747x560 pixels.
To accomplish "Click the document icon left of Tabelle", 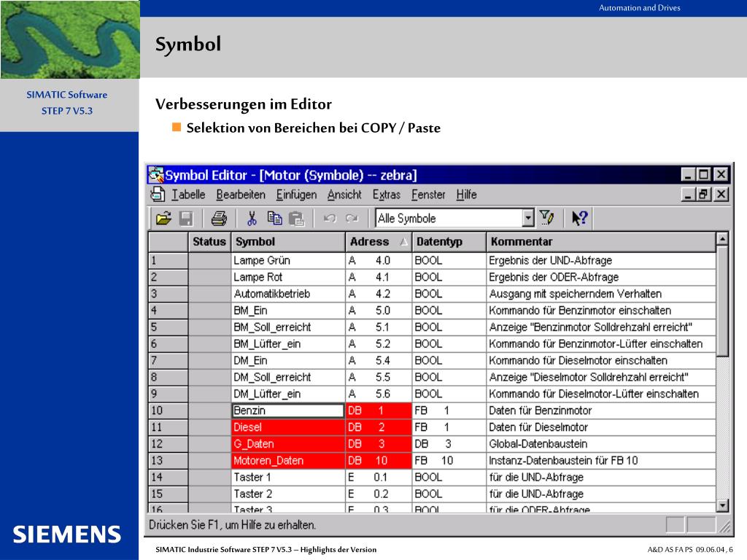I will [158, 194].
